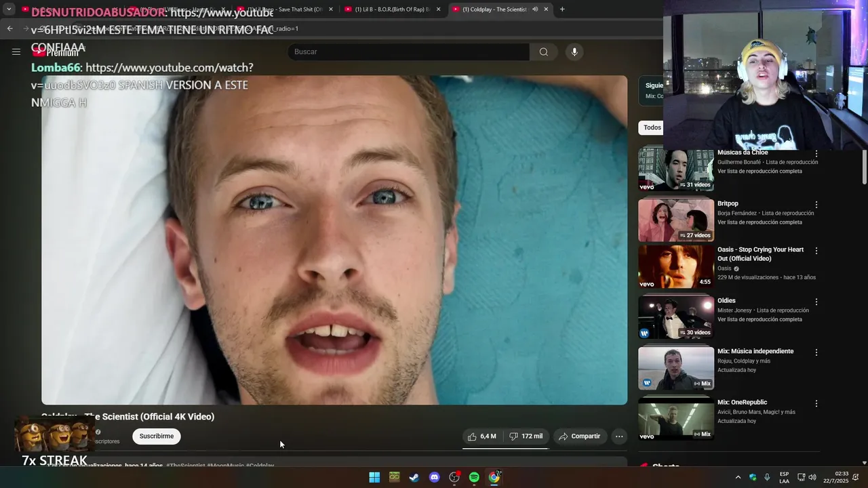868x488 pixels.
Task: Click the #TheScientist hashtag
Action: tap(185, 466)
